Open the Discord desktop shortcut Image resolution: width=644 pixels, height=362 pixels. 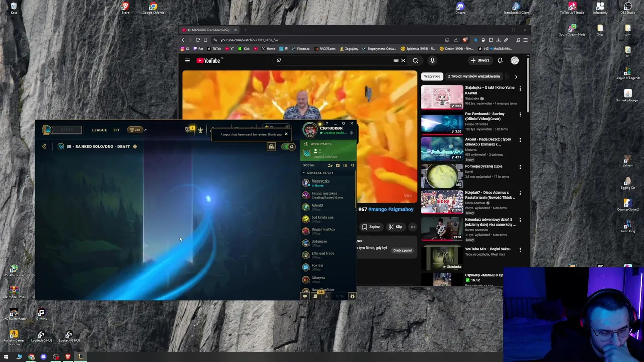click(460, 8)
